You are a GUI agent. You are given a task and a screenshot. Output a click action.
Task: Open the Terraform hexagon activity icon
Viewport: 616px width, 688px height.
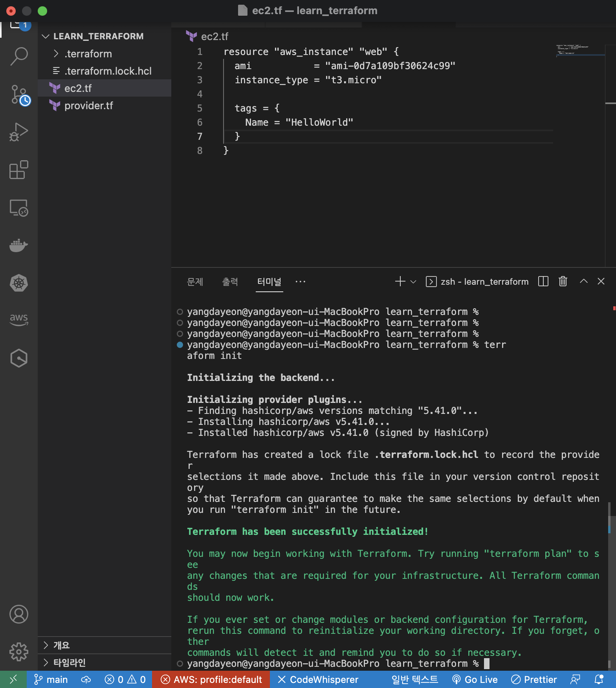click(19, 358)
